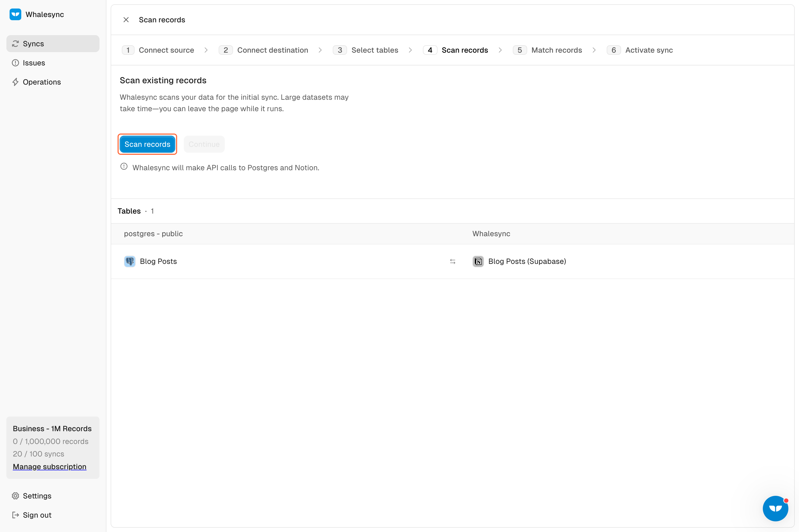Open Settings from the sidebar

point(53,496)
